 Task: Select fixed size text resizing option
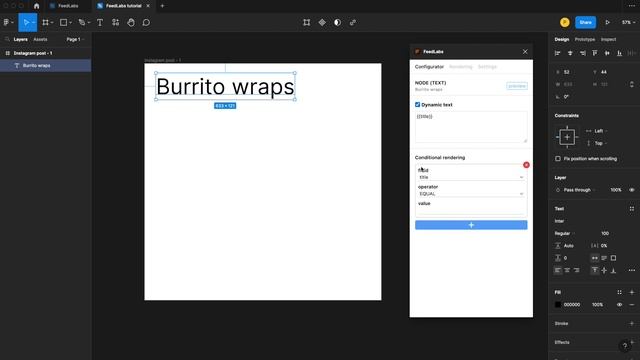pyautogui.click(x=613, y=258)
